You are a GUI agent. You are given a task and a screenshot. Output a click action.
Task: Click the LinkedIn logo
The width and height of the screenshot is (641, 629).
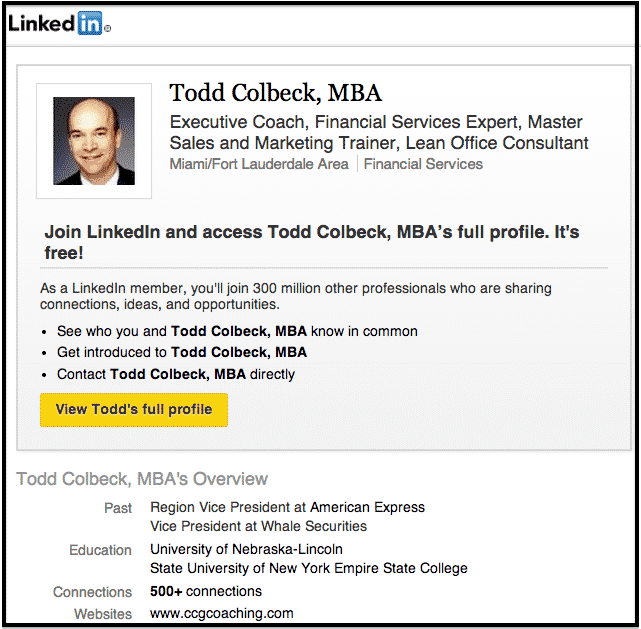tap(56, 25)
